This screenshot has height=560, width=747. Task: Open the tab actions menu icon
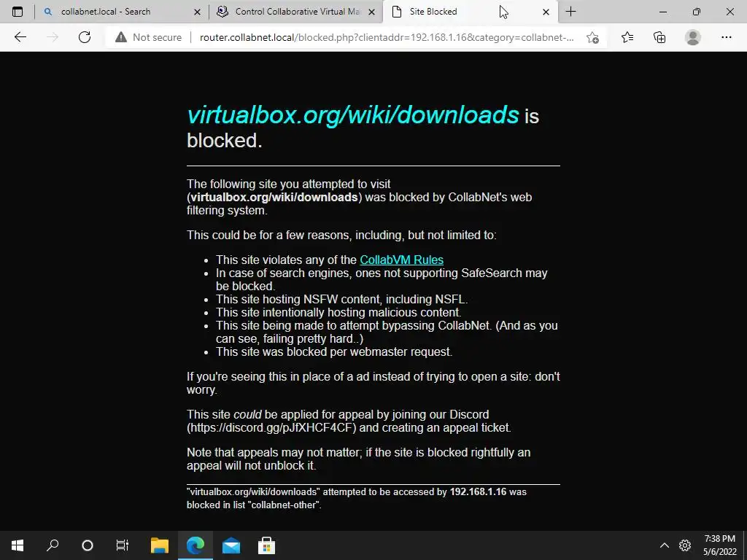click(x=18, y=12)
